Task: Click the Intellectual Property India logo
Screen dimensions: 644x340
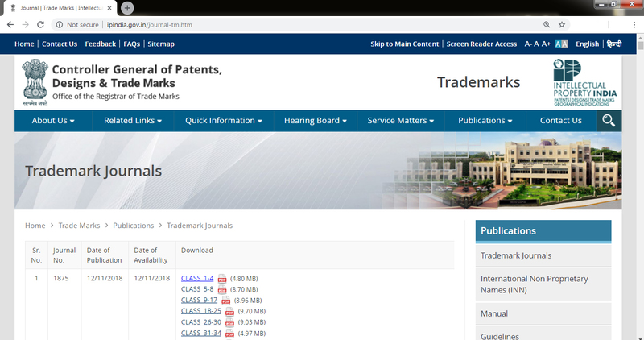Action: pyautogui.click(x=587, y=82)
